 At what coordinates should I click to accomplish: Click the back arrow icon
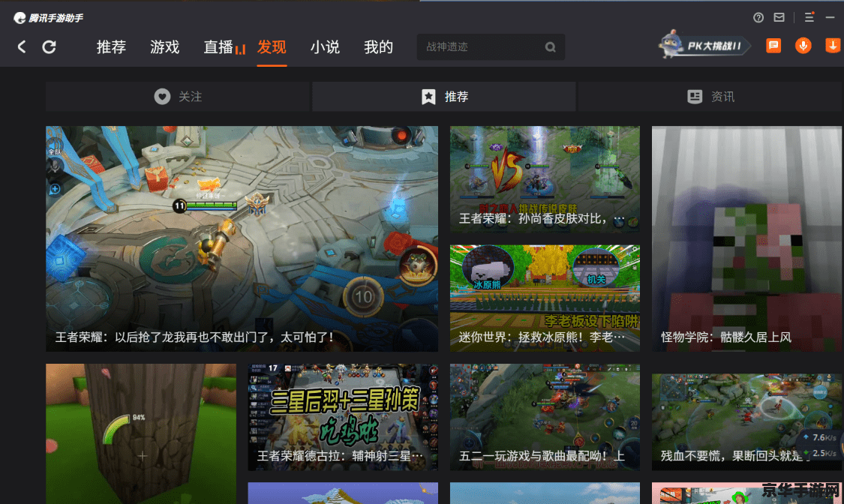(22, 46)
